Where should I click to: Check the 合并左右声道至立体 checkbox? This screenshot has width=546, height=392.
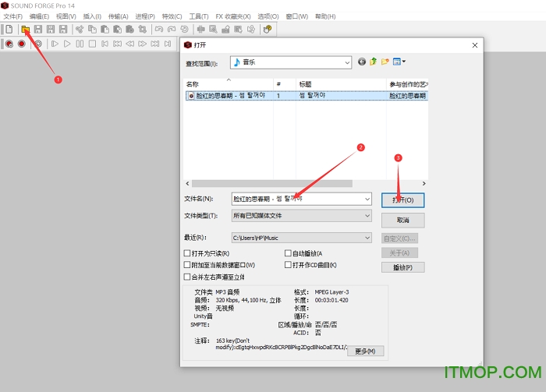(x=187, y=276)
